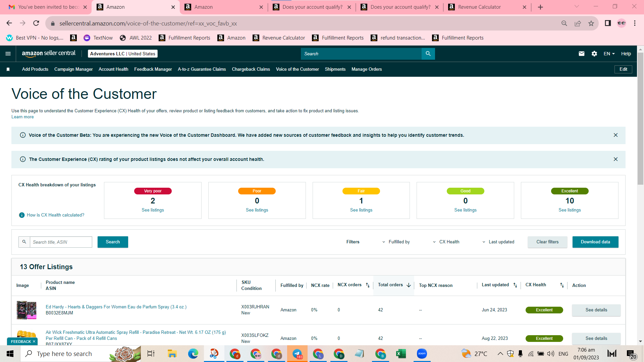Show hidden system tray icons chevron
The height and width of the screenshot is (362, 644).
click(500, 354)
